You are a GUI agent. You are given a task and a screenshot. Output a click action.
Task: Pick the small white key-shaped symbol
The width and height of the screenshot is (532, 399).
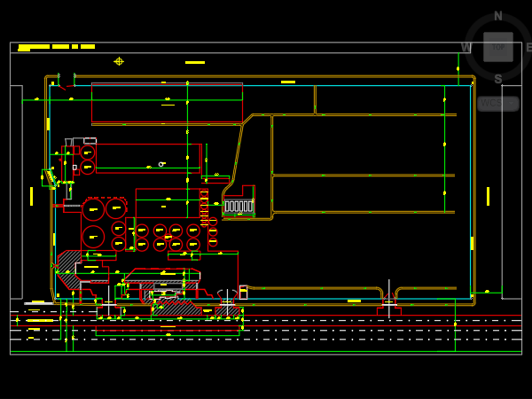(161, 164)
